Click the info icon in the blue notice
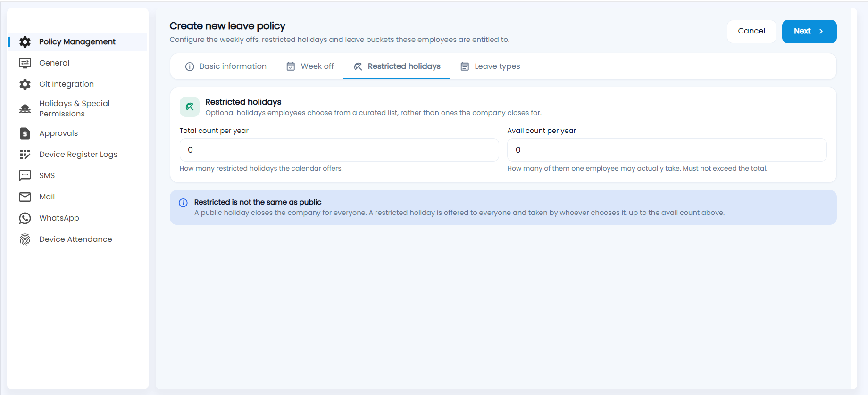The height and width of the screenshot is (395, 868). [x=183, y=203]
